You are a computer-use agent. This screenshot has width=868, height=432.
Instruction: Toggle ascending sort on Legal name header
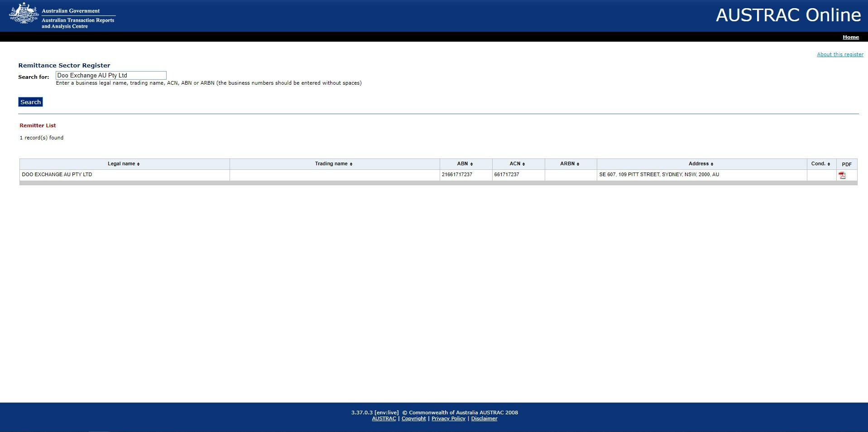click(138, 163)
